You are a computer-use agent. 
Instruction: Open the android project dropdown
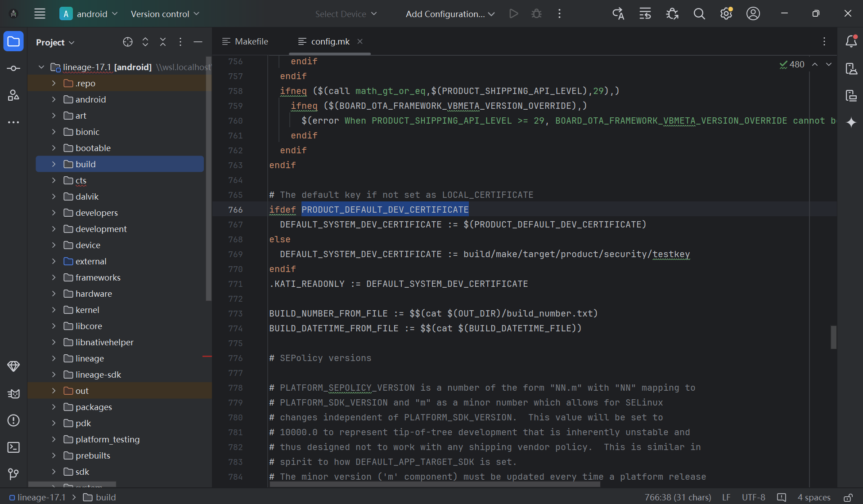point(89,14)
